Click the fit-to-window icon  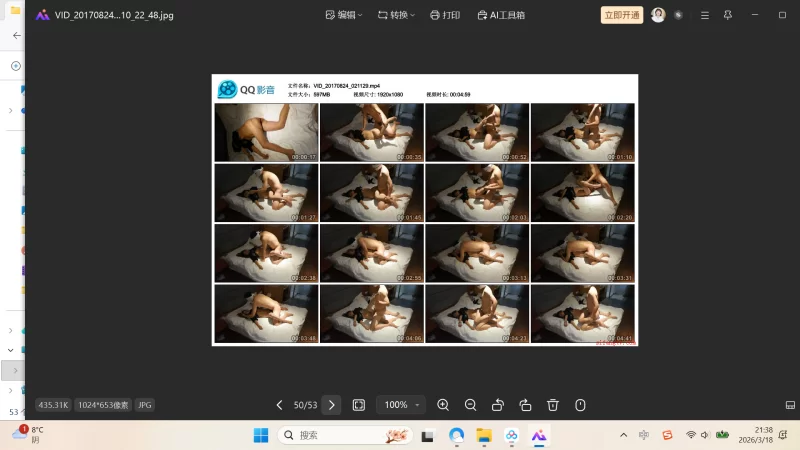[x=359, y=405]
